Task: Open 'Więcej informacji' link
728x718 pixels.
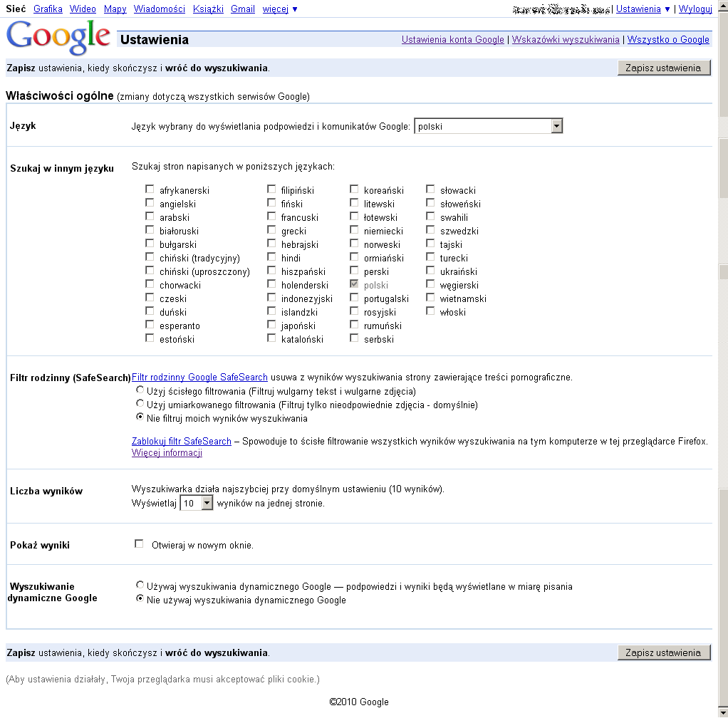Action: click(167, 452)
